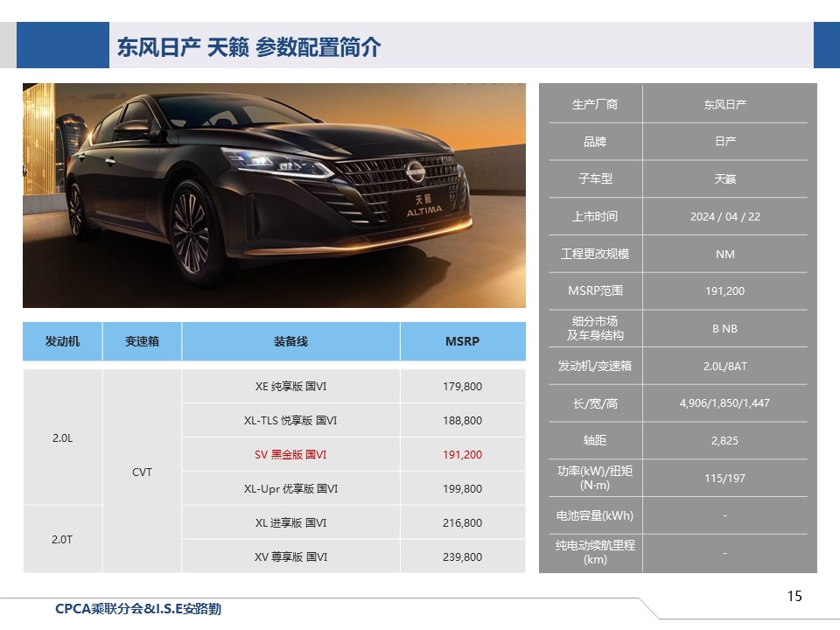The width and height of the screenshot is (840, 630).
Task: Select the dash value beside 纯电动续航里程(km)
Action: (724, 552)
